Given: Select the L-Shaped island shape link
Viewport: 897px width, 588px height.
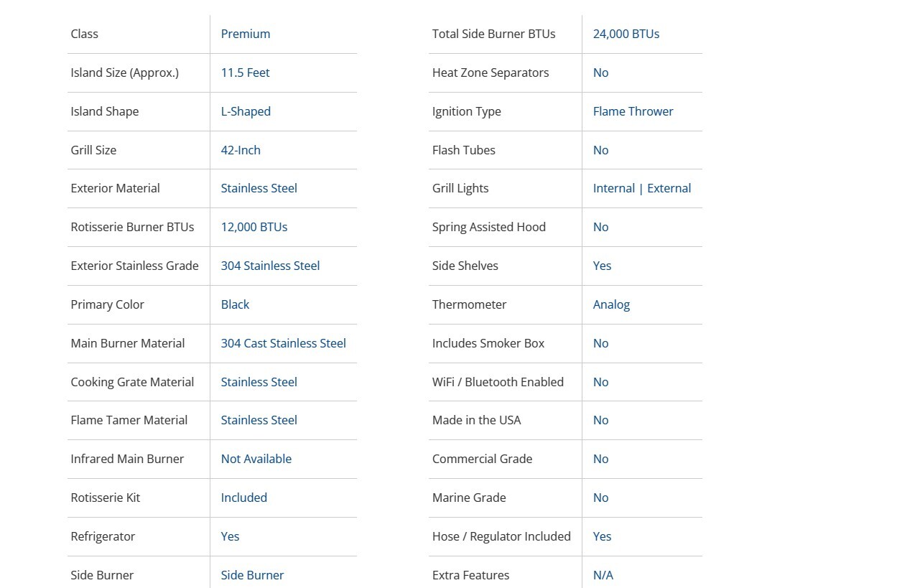Looking at the screenshot, I should (x=246, y=111).
